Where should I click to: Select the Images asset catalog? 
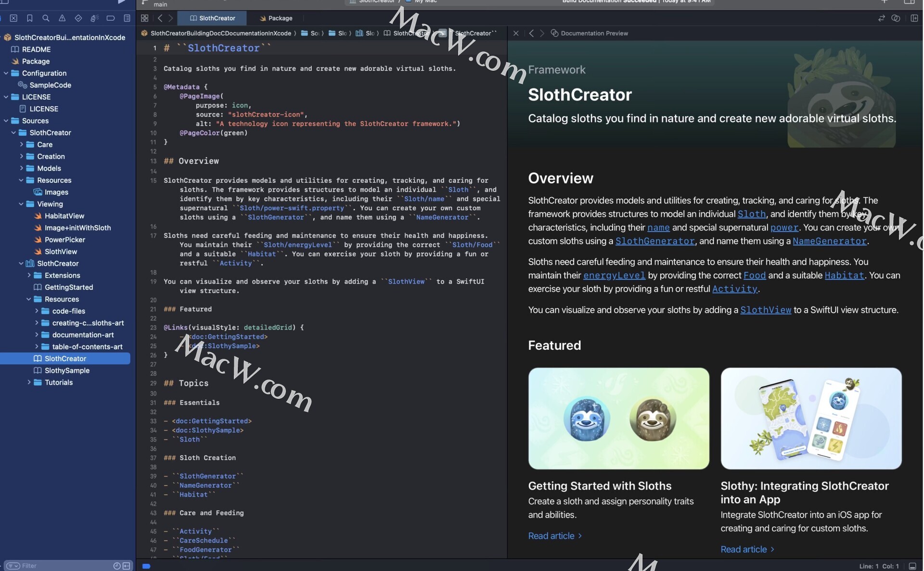pyautogui.click(x=56, y=192)
